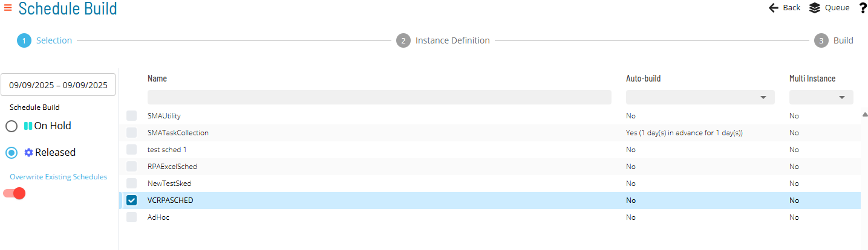Click the question mark help icon
The image size is (868, 250).
(x=863, y=8)
